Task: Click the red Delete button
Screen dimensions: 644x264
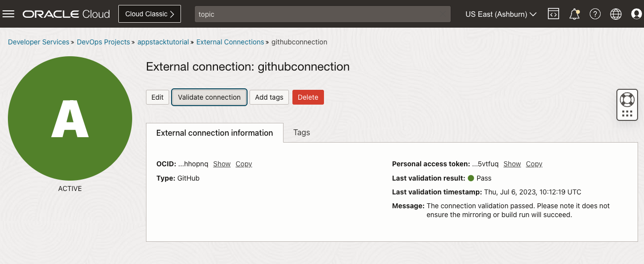Action: 308,97
